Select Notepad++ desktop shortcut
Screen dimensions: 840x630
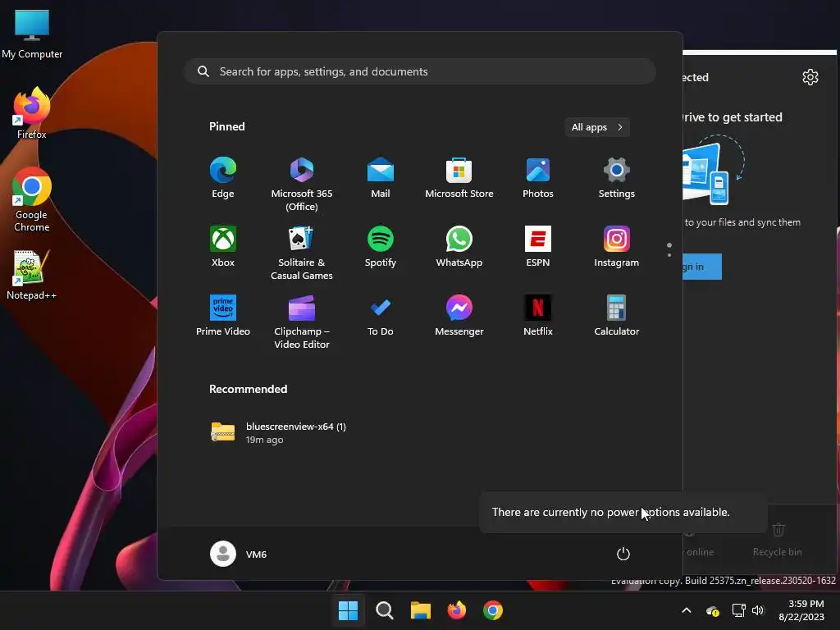pos(32,276)
